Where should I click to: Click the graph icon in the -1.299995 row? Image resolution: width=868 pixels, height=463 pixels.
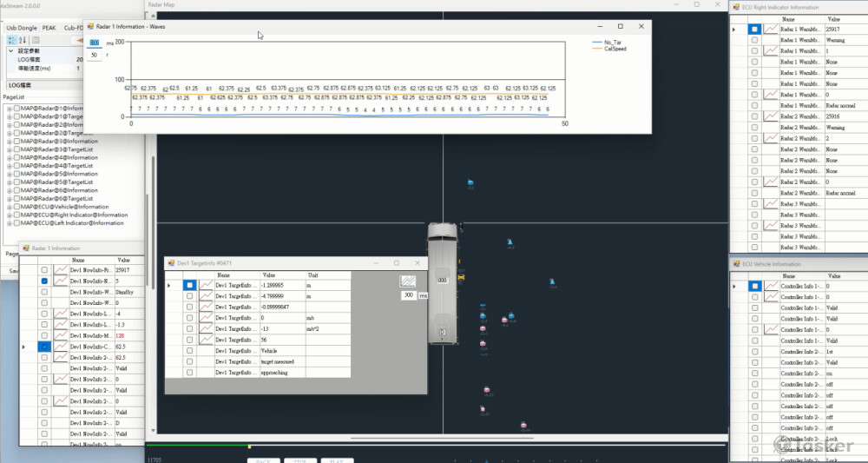point(207,285)
